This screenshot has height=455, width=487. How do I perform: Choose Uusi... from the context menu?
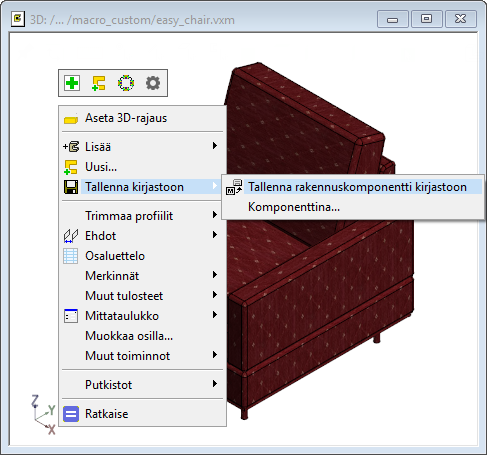pyautogui.click(x=142, y=167)
